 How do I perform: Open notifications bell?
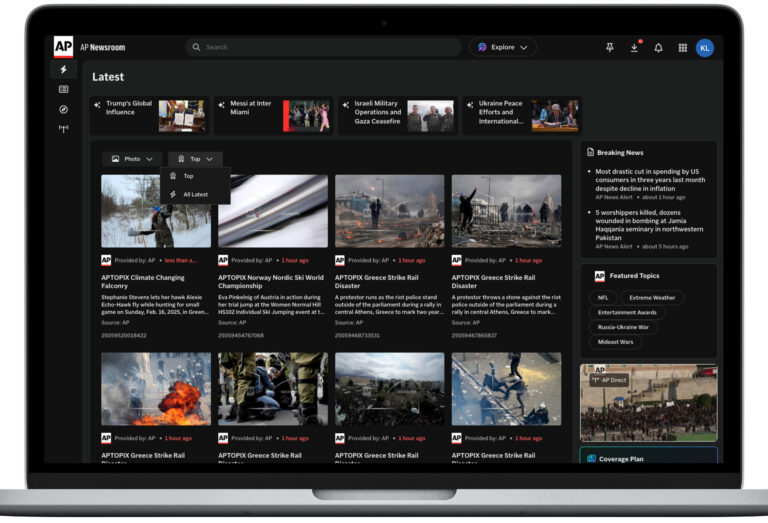click(658, 47)
